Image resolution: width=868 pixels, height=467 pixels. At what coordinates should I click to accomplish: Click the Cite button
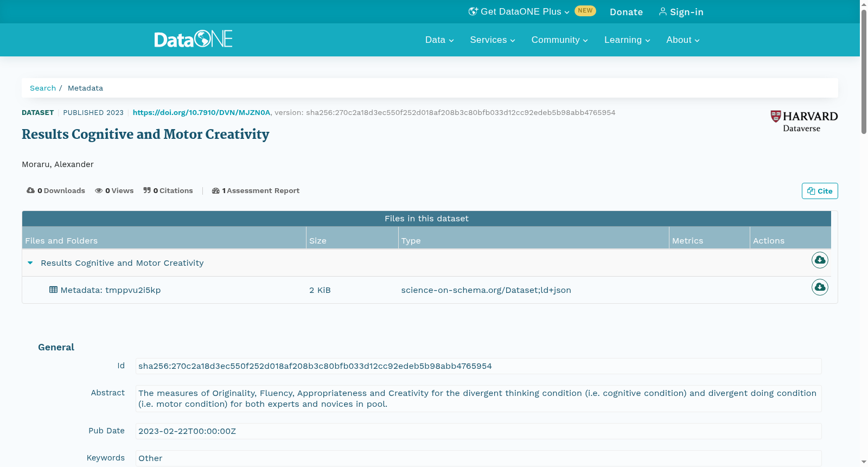[x=820, y=191]
